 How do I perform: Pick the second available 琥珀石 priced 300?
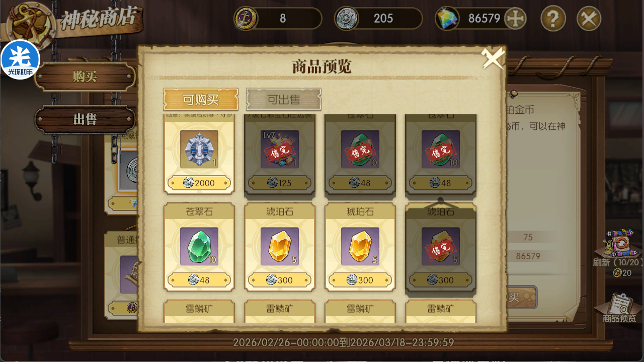tap(360, 247)
